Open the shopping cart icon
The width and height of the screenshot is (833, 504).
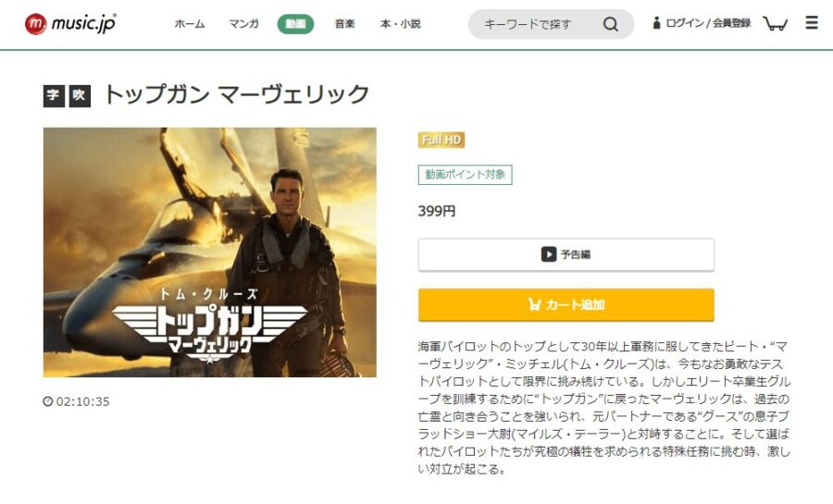click(x=775, y=23)
